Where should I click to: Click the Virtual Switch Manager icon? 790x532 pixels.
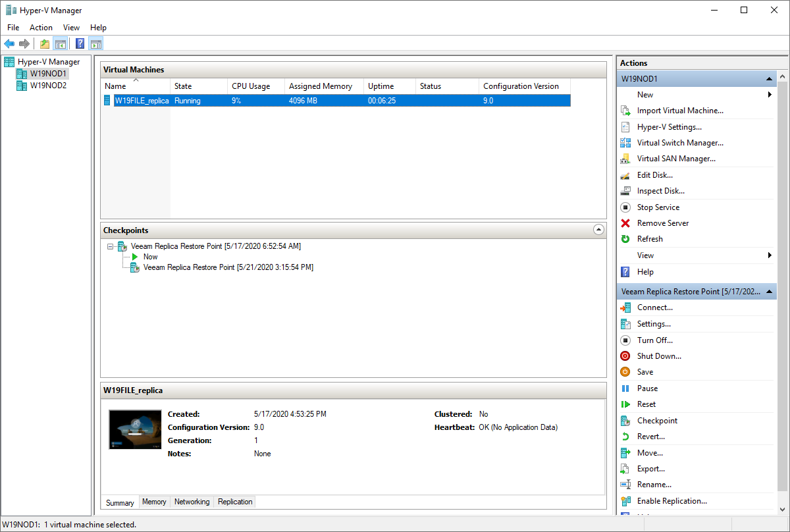coord(625,143)
